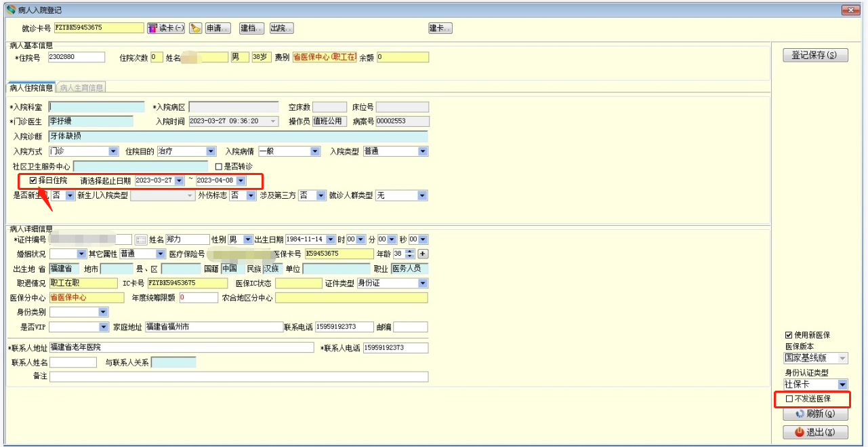Expand the 婚姻状况 dropdown
Image resolution: width=868 pixels, height=447 pixels.
[81, 254]
